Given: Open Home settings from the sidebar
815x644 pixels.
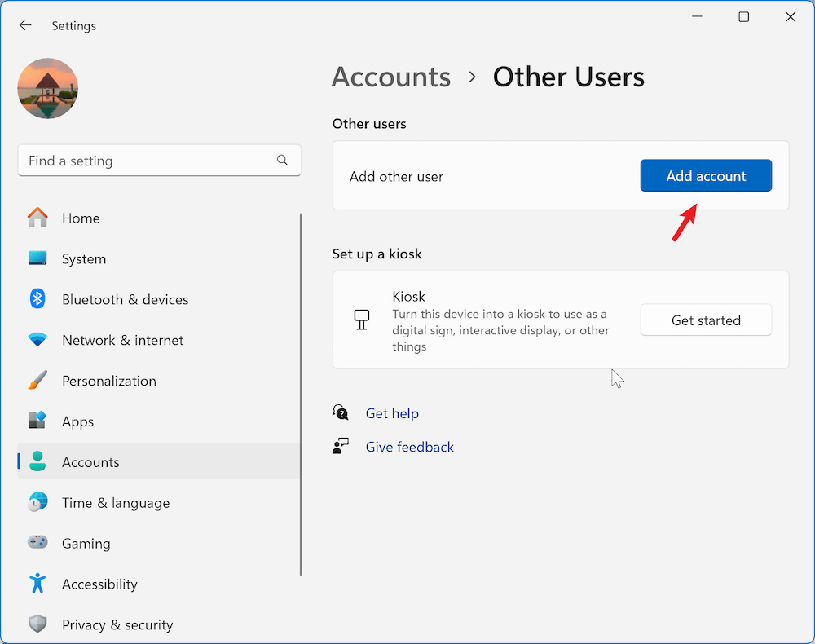Looking at the screenshot, I should (x=37, y=218).
